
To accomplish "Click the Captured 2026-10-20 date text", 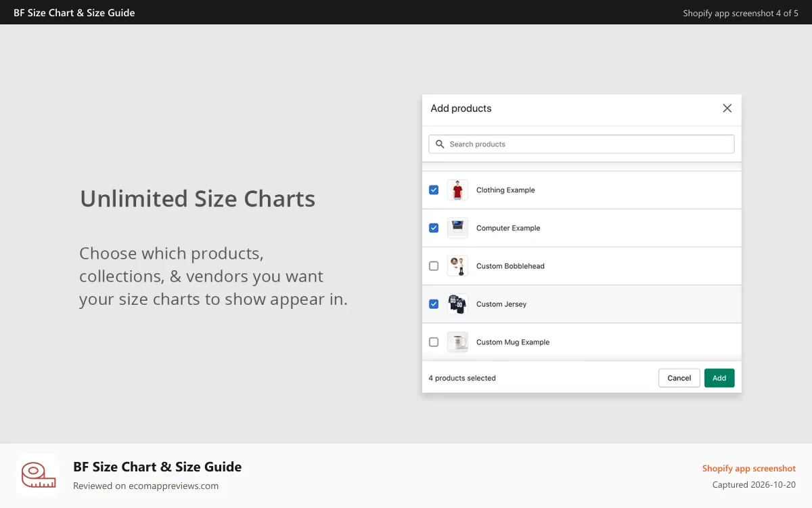I will 754,485.
